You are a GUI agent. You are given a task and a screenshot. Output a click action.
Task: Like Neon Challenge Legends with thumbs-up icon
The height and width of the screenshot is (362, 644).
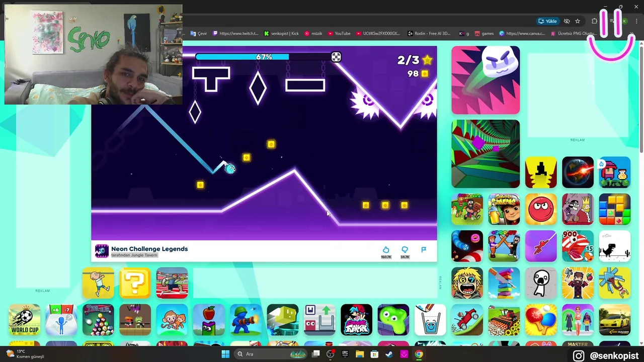tap(386, 250)
